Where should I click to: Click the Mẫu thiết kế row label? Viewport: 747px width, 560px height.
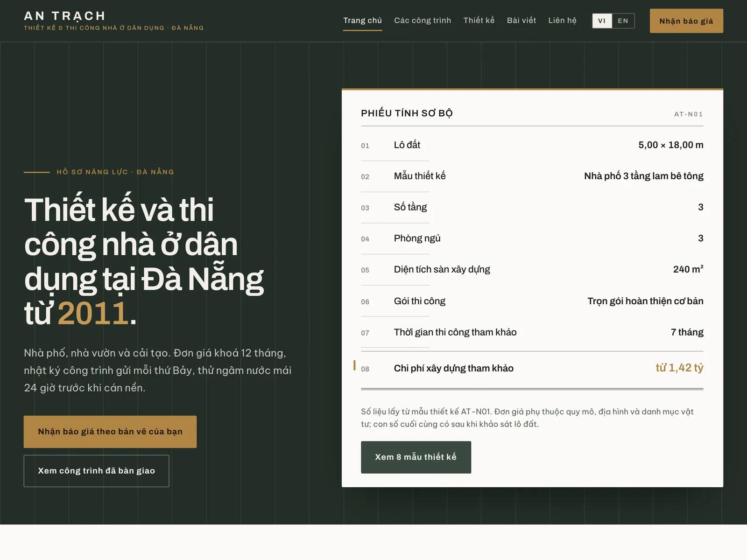[x=420, y=176]
